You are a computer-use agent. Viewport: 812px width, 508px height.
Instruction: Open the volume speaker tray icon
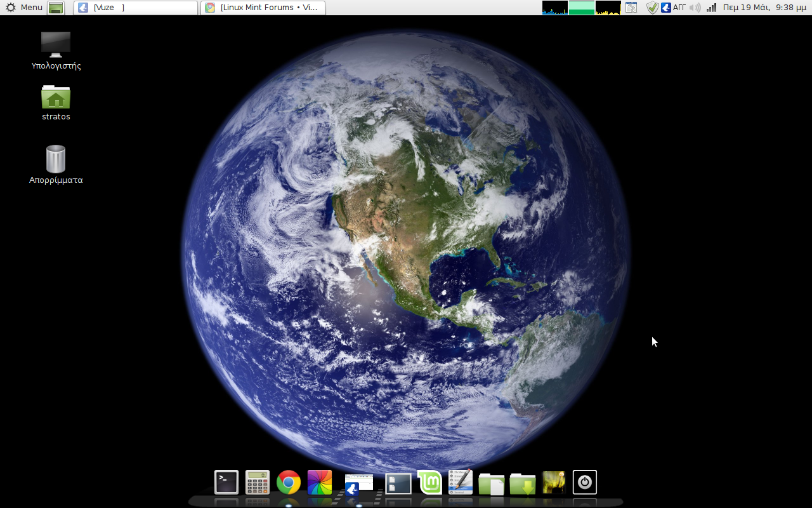click(x=695, y=8)
